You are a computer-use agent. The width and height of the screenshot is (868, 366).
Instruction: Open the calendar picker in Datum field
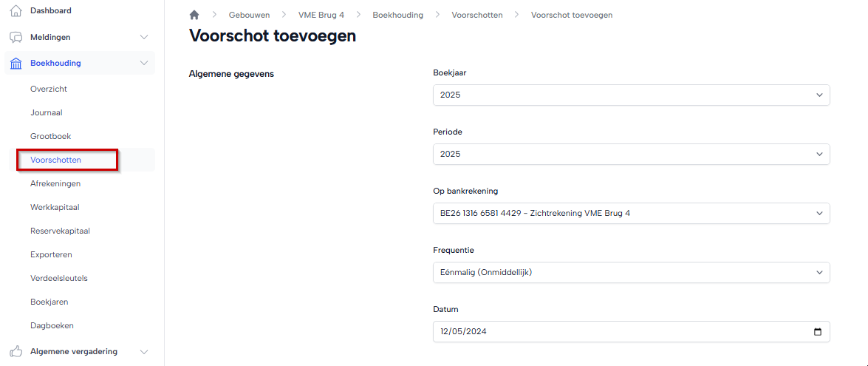click(x=818, y=332)
